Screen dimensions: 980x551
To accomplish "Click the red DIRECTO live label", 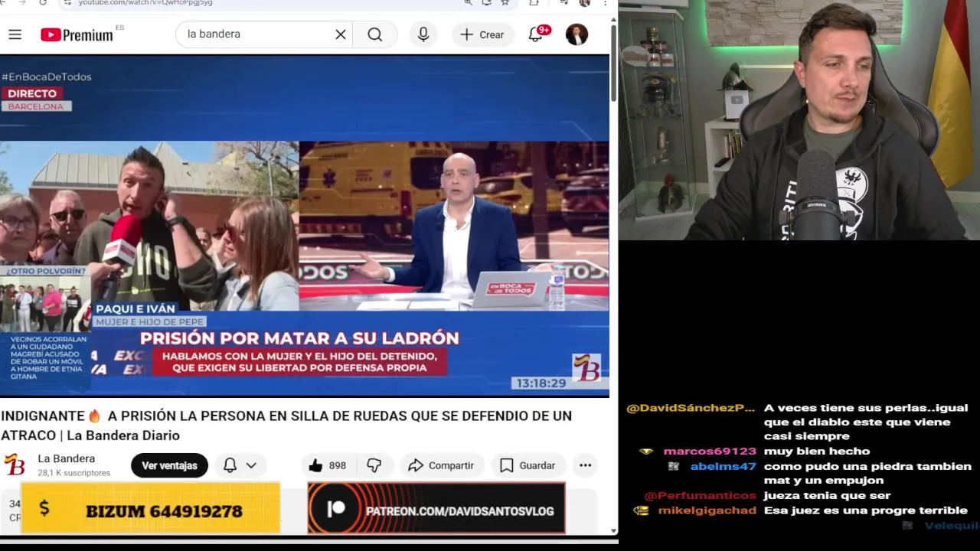I will click(x=32, y=93).
